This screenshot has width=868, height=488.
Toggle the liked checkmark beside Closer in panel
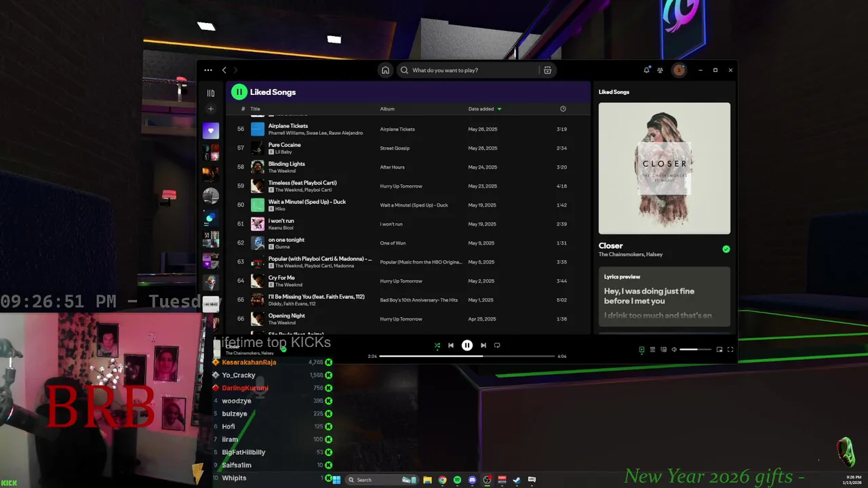coord(726,249)
